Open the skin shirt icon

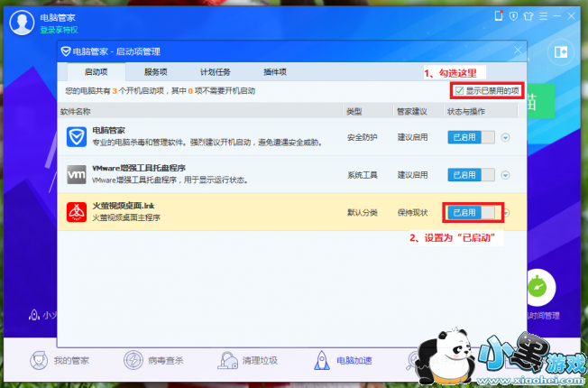point(528,16)
